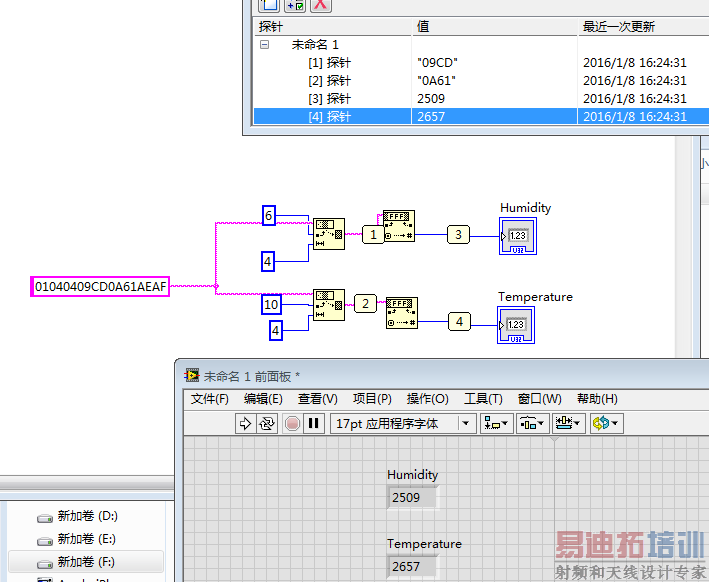Image resolution: width=709 pixels, height=582 pixels.
Task: Click the Humidity label on block diagram
Action: pyautogui.click(x=526, y=208)
